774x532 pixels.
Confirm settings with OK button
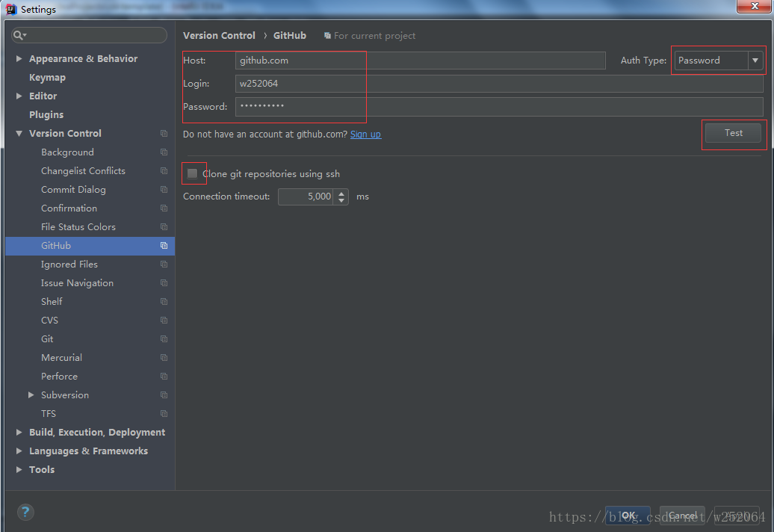tap(628, 516)
